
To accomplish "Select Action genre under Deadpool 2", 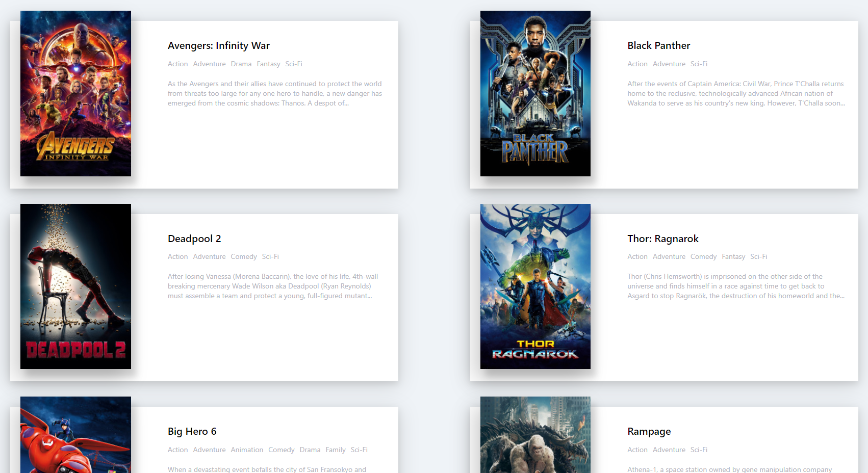I will pyautogui.click(x=178, y=256).
